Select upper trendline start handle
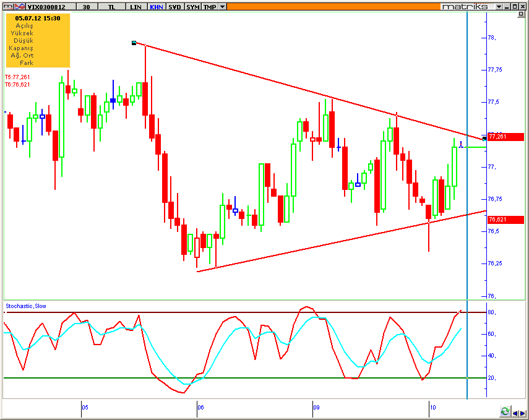This screenshot has height=420, width=529. tap(134, 43)
